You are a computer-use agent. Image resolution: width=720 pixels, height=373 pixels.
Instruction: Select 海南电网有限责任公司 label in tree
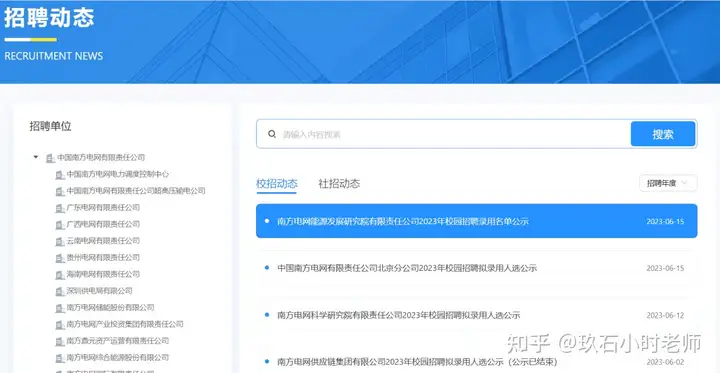[103, 274]
